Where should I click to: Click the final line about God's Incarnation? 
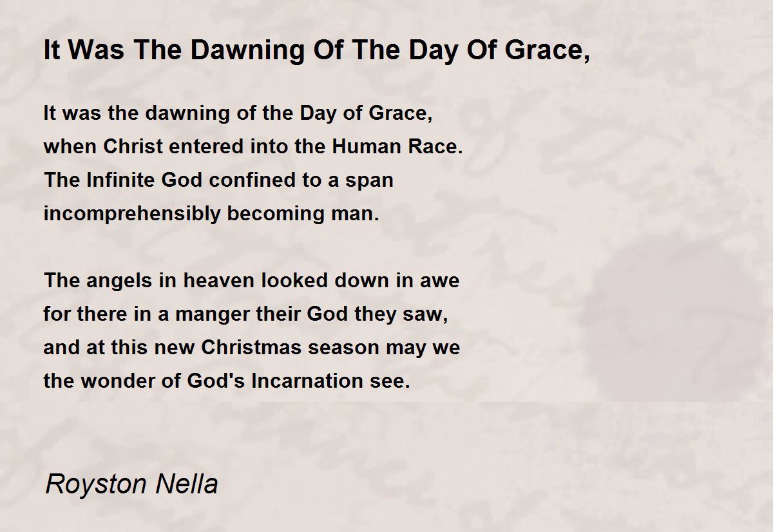coord(227,381)
